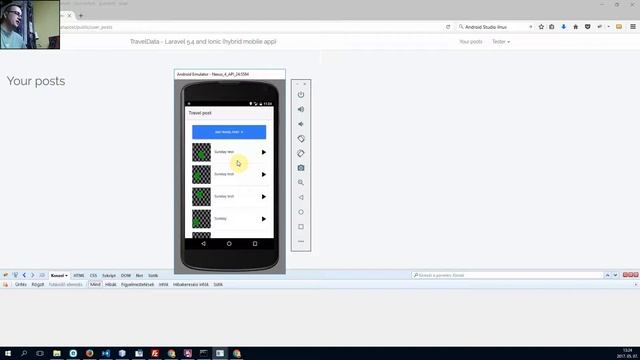Rotate emulator right icon

click(301, 153)
